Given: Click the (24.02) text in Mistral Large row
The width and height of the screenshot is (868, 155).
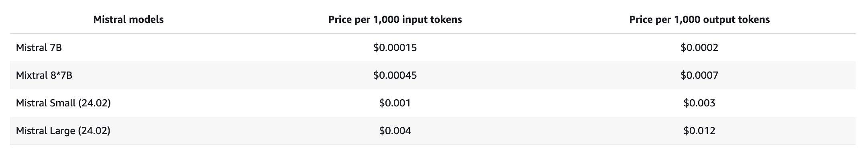Looking at the screenshot, I should pyautogui.click(x=94, y=131).
